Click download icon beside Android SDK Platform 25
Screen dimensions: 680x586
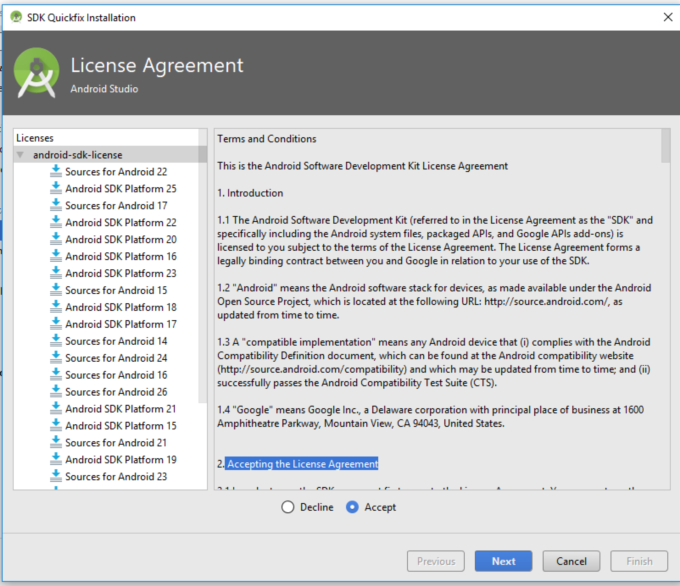(x=56, y=188)
